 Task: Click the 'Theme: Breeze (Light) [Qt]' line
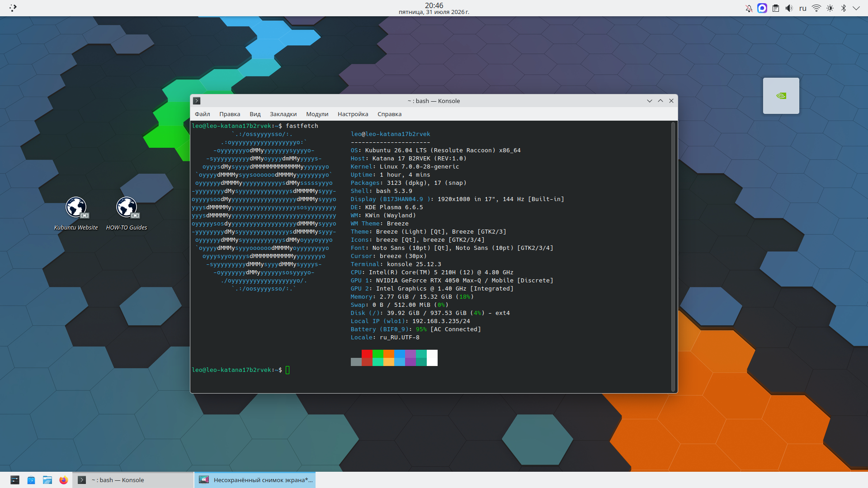(x=429, y=232)
